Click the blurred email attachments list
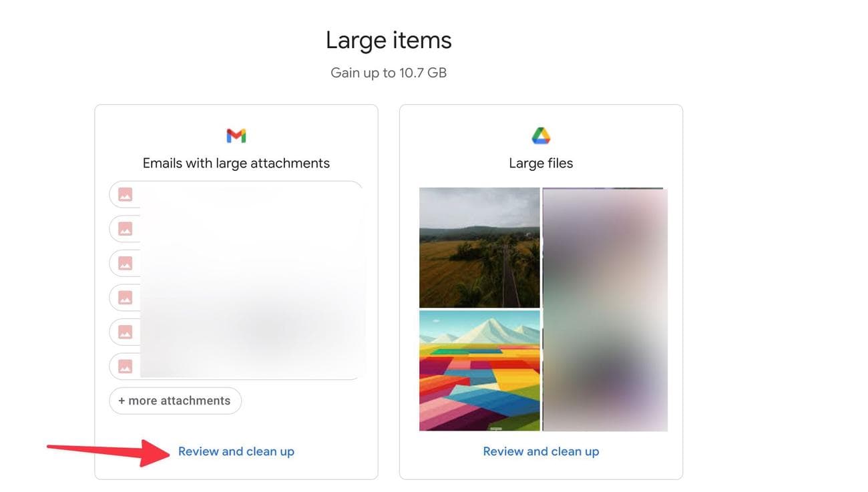868x492 pixels. click(x=252, y=280)
